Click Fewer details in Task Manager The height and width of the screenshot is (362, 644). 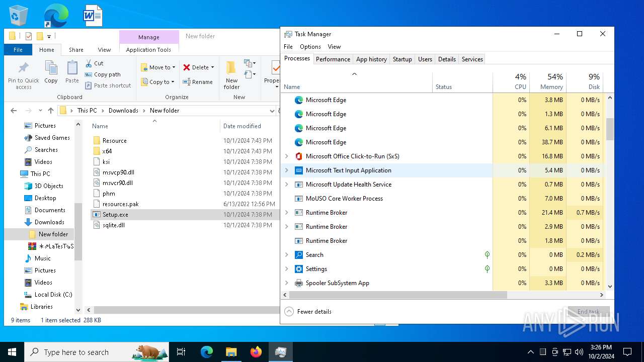(308, 312)
